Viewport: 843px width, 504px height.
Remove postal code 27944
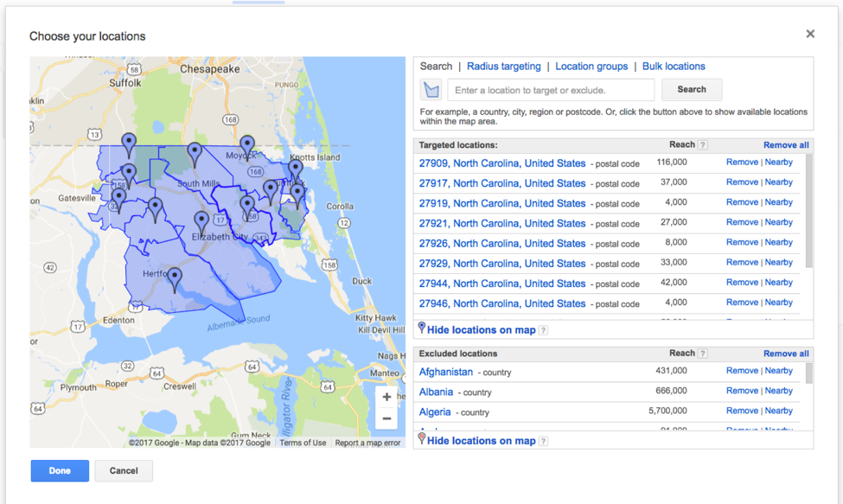coord(742,282)
